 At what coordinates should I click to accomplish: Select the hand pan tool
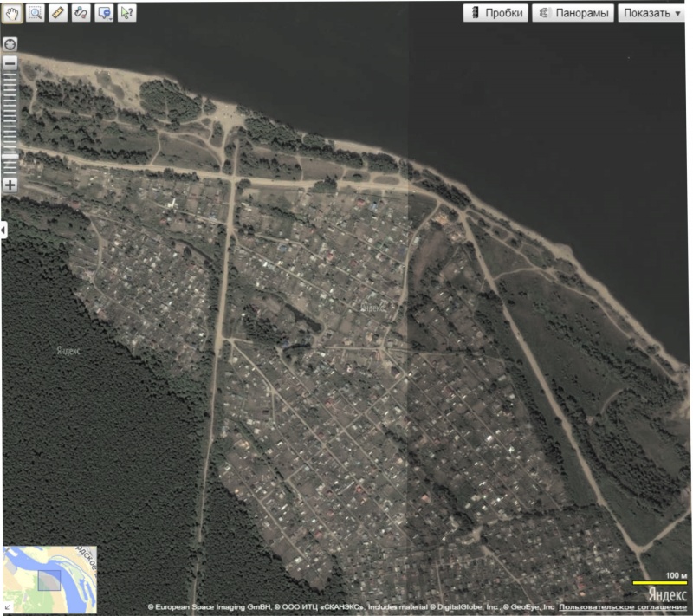coord(12,13)
